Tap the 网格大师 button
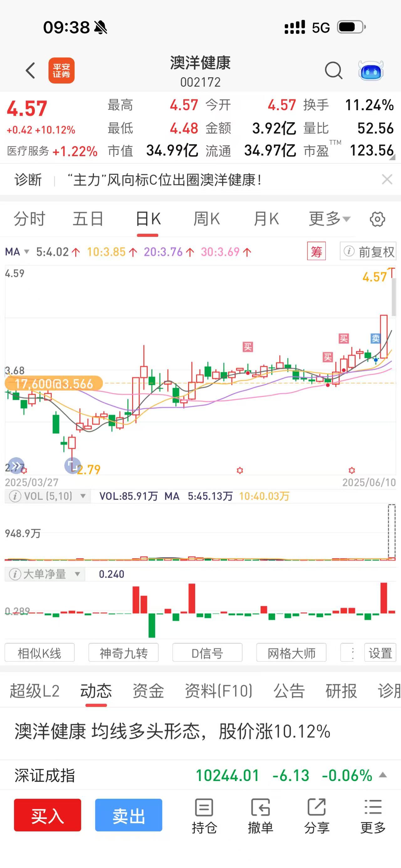This screenshot has height=868, width=401. tap(291, 653)
